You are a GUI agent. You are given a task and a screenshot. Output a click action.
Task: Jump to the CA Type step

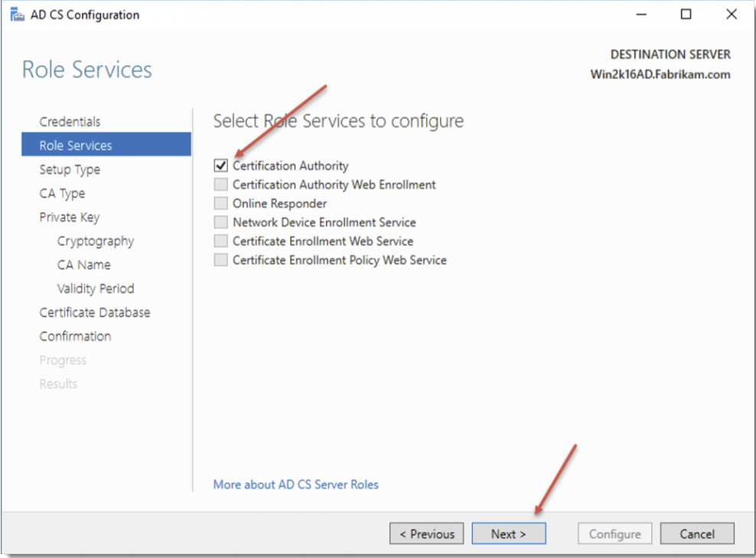click(62, 194)
